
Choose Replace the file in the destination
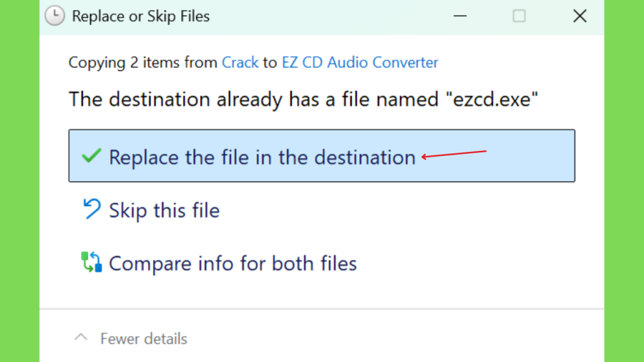321,156
